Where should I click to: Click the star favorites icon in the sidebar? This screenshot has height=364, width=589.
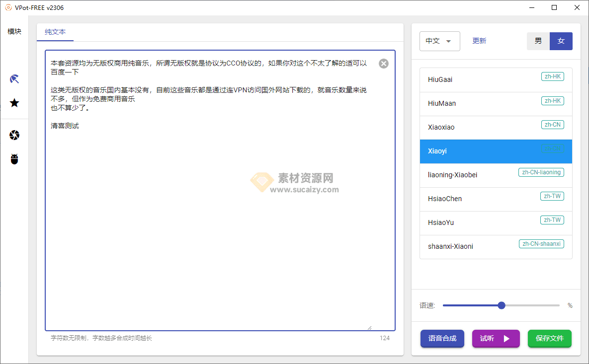click(x=14, y=103)
